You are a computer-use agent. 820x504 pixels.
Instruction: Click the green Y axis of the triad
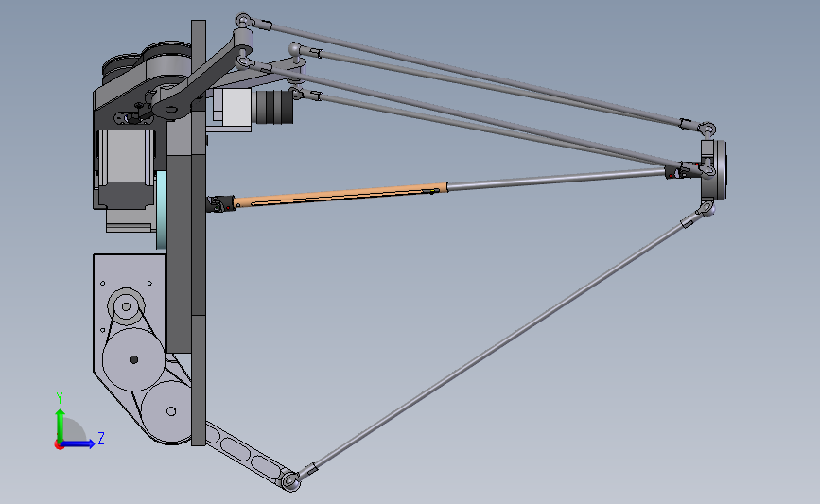click(61, 426)
